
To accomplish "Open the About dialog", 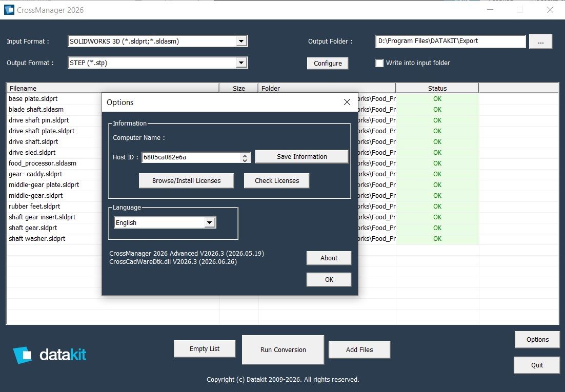I will click(x=329, y=258).
